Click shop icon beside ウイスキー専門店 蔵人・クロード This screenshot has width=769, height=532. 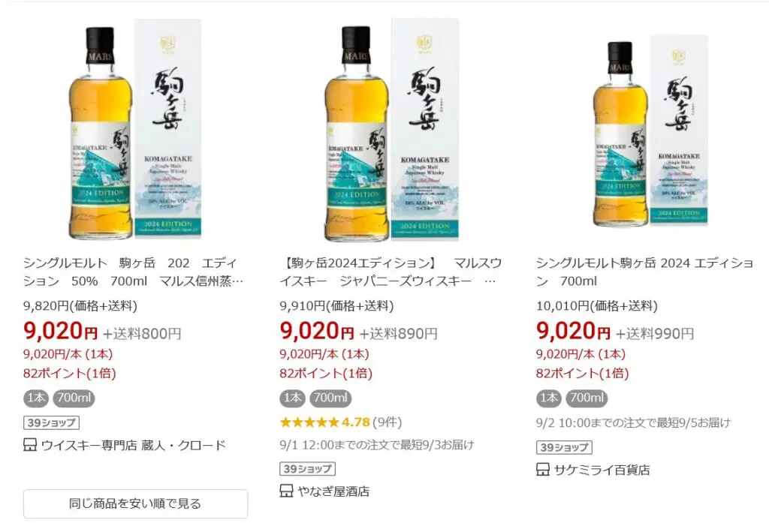click(x=30, y=445)
